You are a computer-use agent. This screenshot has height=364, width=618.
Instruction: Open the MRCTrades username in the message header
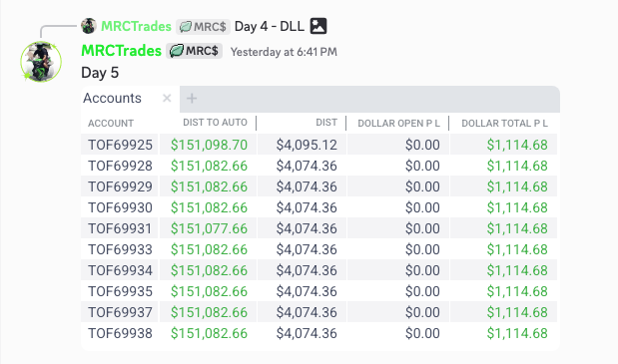tap(122, 51)
